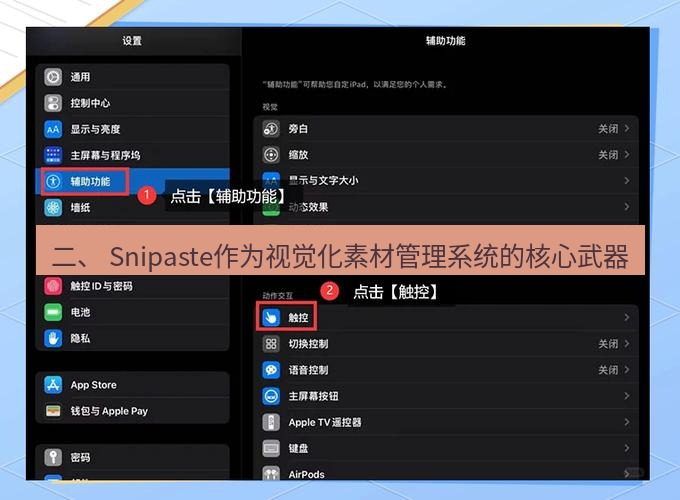Select 控制中心 in the settings sidebar
Screen dimensions: 680x500
(133, 103)
